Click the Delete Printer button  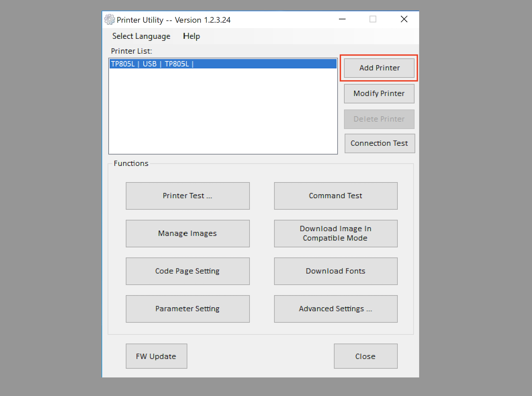[x=379, y=119]
